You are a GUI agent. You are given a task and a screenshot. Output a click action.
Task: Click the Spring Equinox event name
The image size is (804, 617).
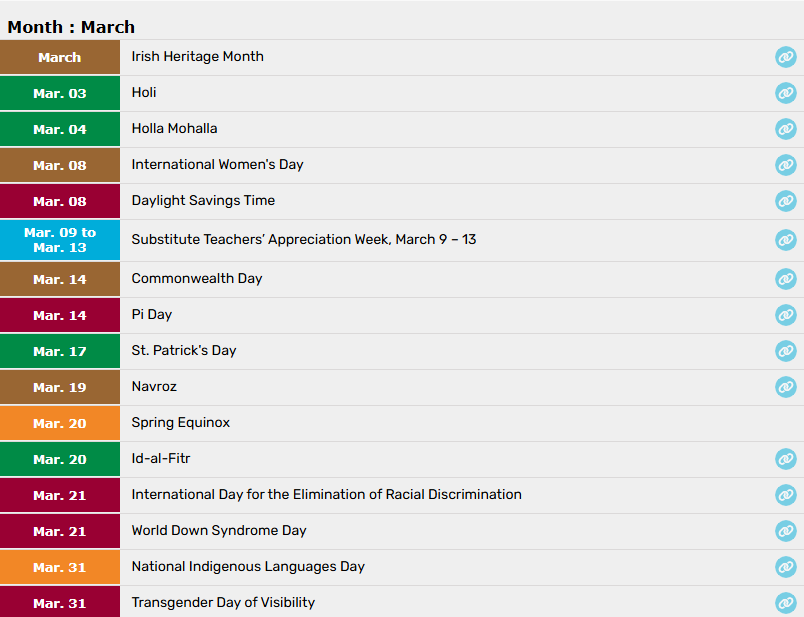click(181, 423)
